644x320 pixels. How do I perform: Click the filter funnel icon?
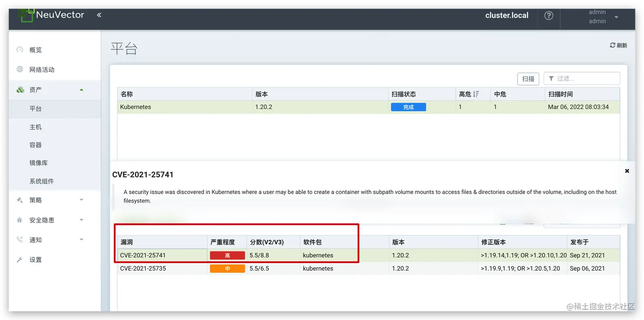(x=551, y=79)
